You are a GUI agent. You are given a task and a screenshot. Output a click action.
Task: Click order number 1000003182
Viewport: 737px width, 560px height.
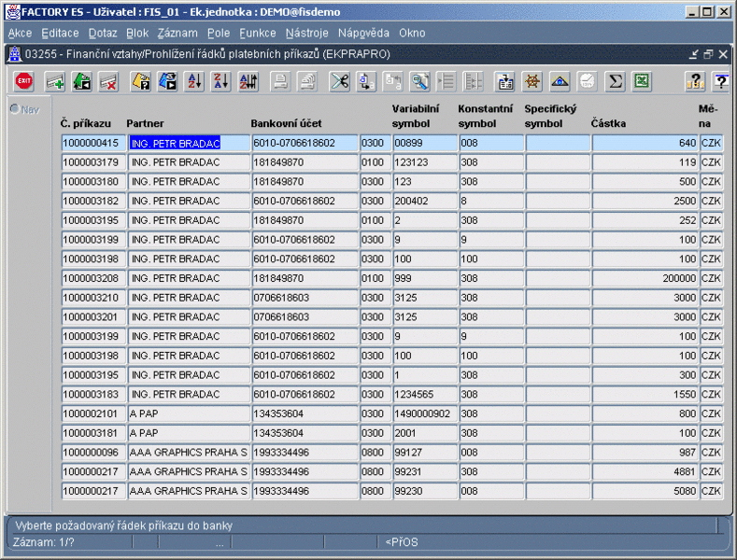tap(93, 201)
